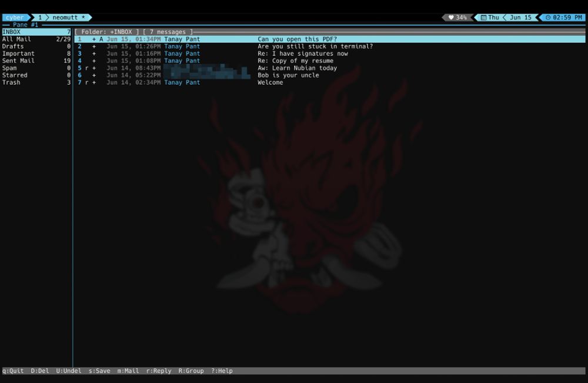Select INBOX folder in sidebar
588x383 pixels.
(36, 32)
